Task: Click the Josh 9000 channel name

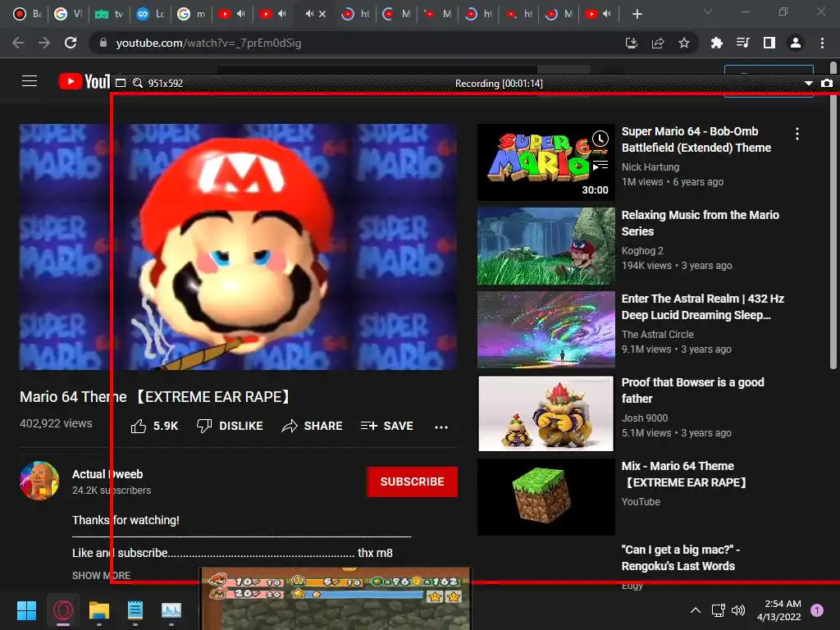Action: pyautogui.click(x=645, y=418)
